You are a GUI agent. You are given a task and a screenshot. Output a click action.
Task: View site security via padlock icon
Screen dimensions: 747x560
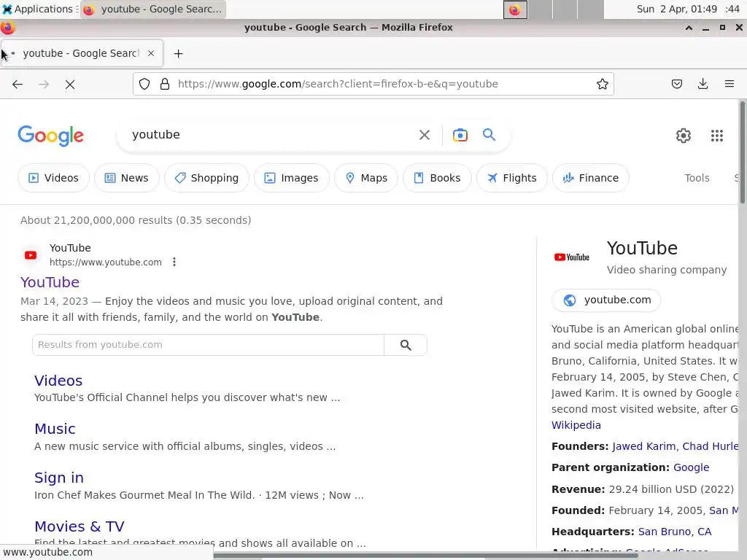click(165, 85)
